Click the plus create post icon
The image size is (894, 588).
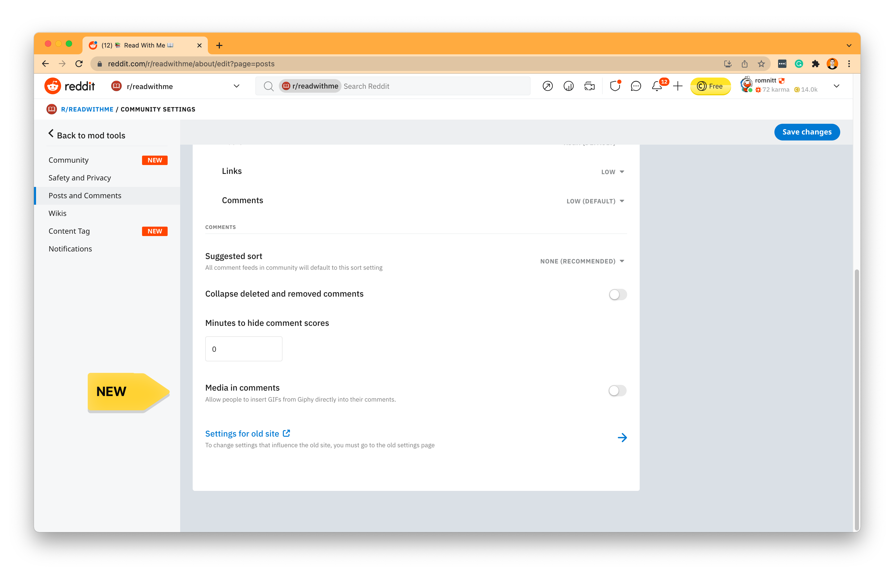(678, 86)
